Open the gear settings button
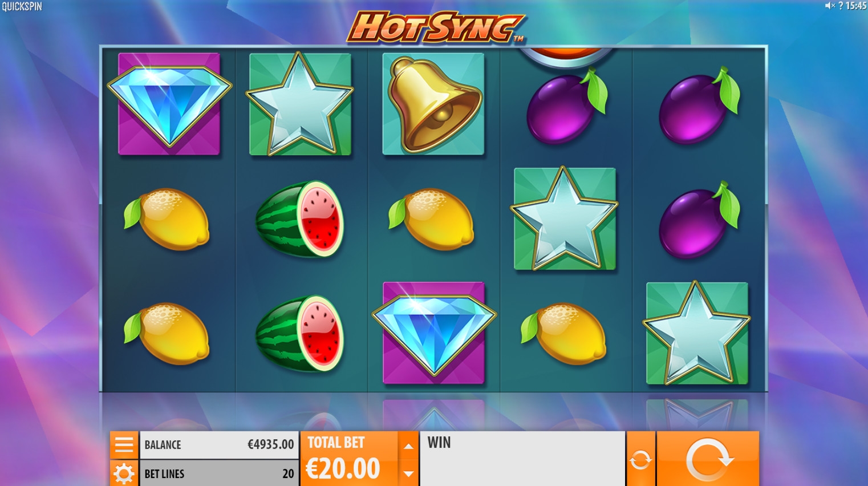 point(124,473)
